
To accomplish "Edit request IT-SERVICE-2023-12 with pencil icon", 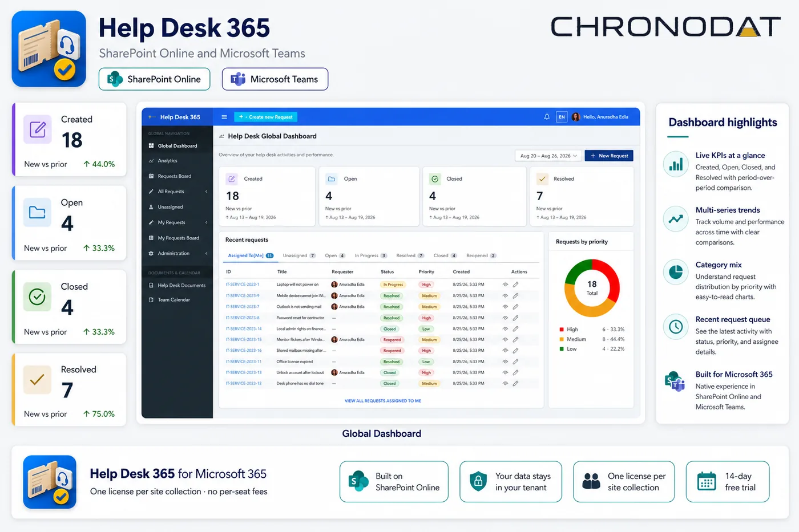I will coord(515,383).
